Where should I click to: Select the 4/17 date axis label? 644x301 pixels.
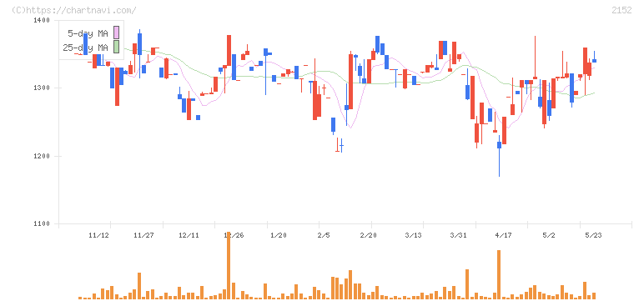tap(503, 235)
